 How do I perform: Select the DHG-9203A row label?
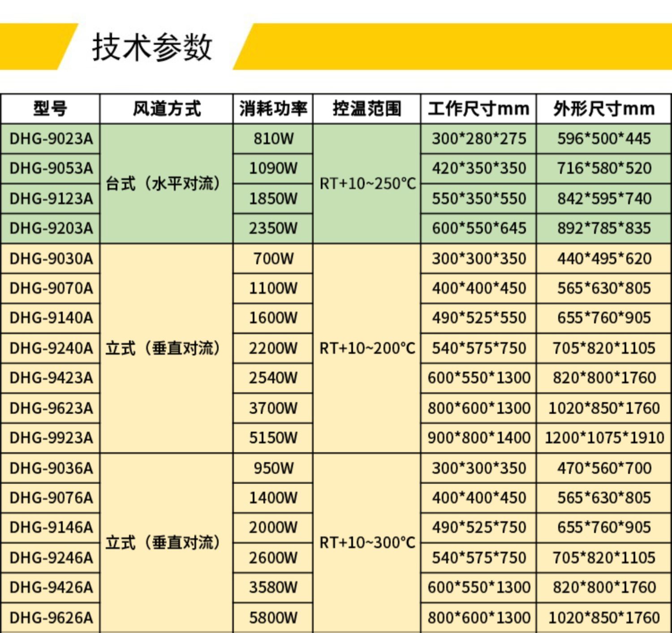coord(51,229)
